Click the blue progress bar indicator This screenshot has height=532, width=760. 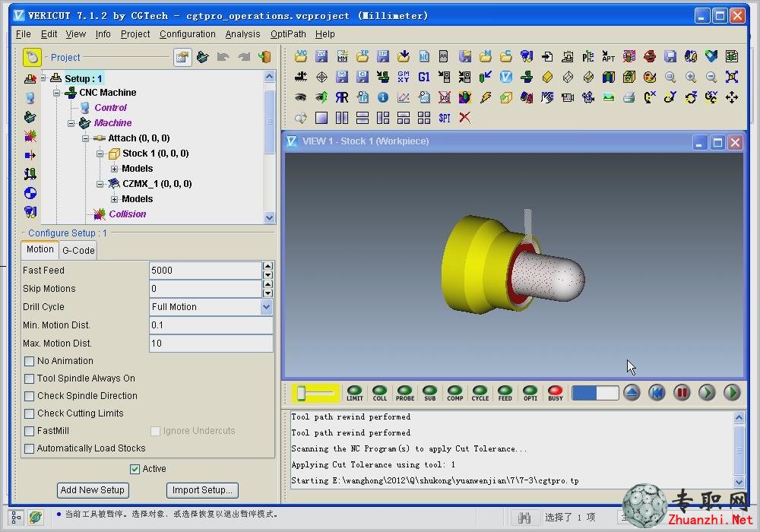[x=595, y=392]
